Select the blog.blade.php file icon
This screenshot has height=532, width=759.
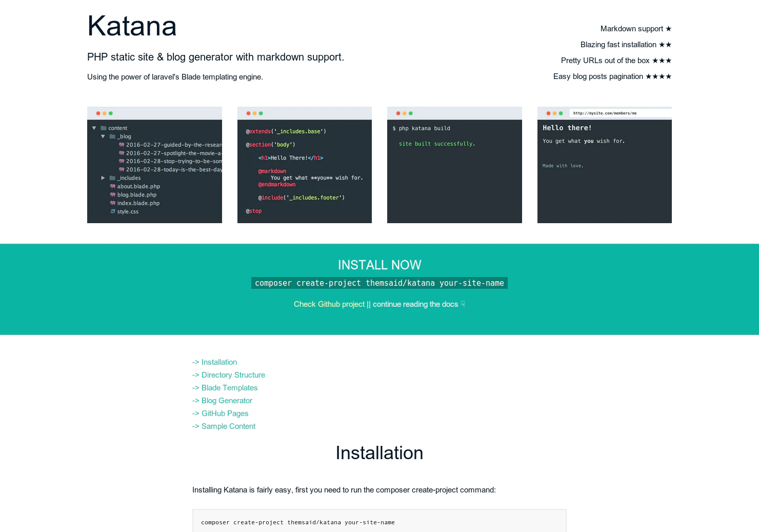113,194
